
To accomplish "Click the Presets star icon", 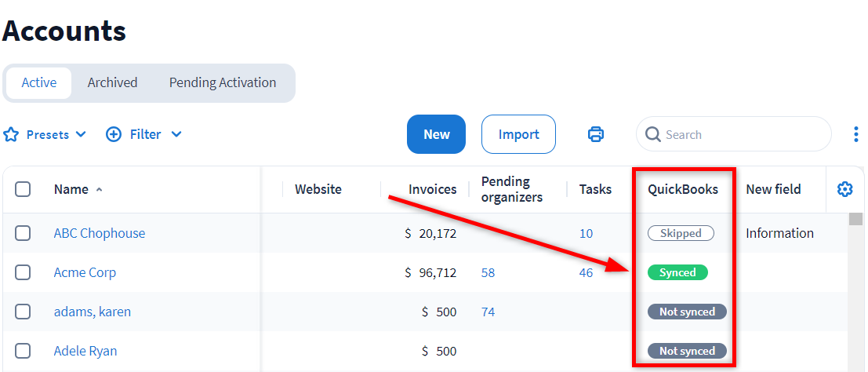I will [x=11, y=135].
